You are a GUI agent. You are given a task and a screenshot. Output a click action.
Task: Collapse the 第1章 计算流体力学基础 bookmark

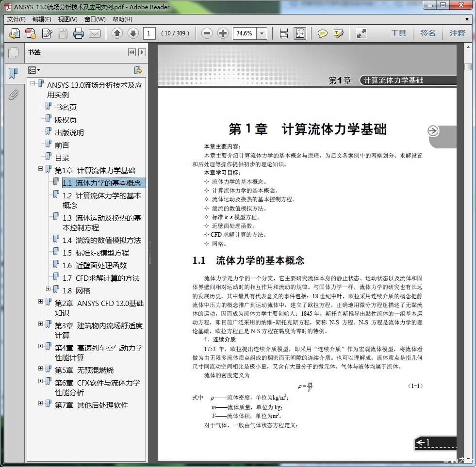click(41, 169)
